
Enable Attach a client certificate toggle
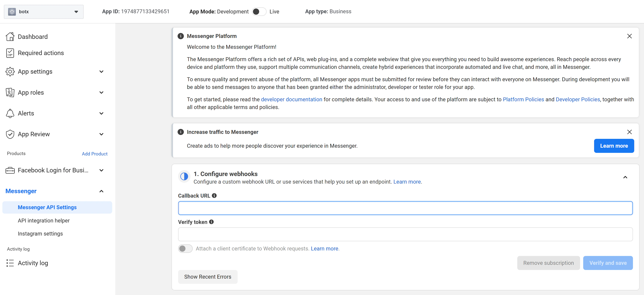coord(185,248)
